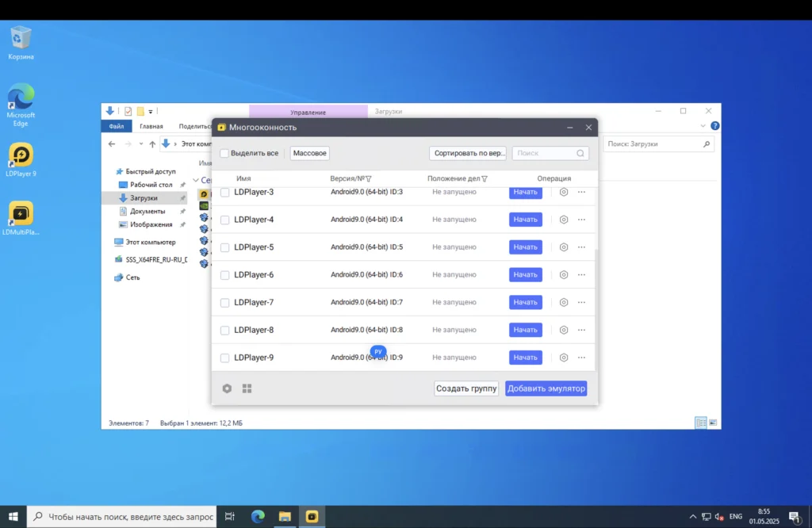
Task: Open LDMultiPlayer from the taskbar
Action: click(312, 516)
